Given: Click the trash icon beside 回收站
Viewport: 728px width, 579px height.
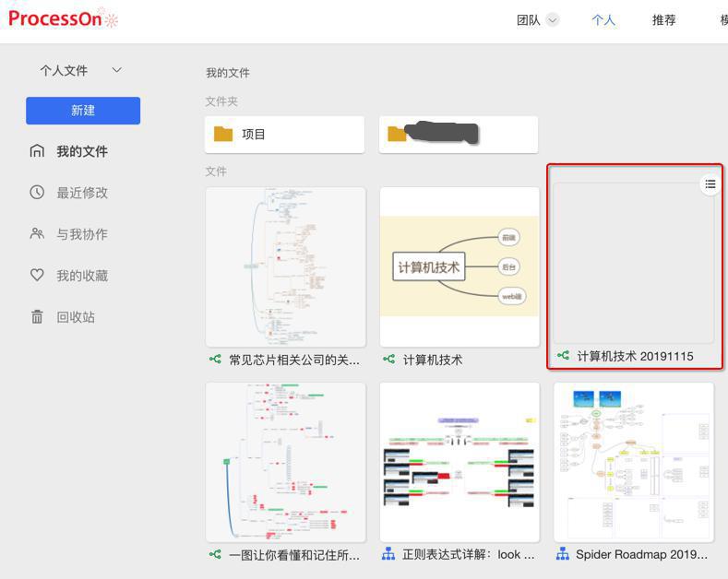Looking at the screenshot, I should [37, 317].
